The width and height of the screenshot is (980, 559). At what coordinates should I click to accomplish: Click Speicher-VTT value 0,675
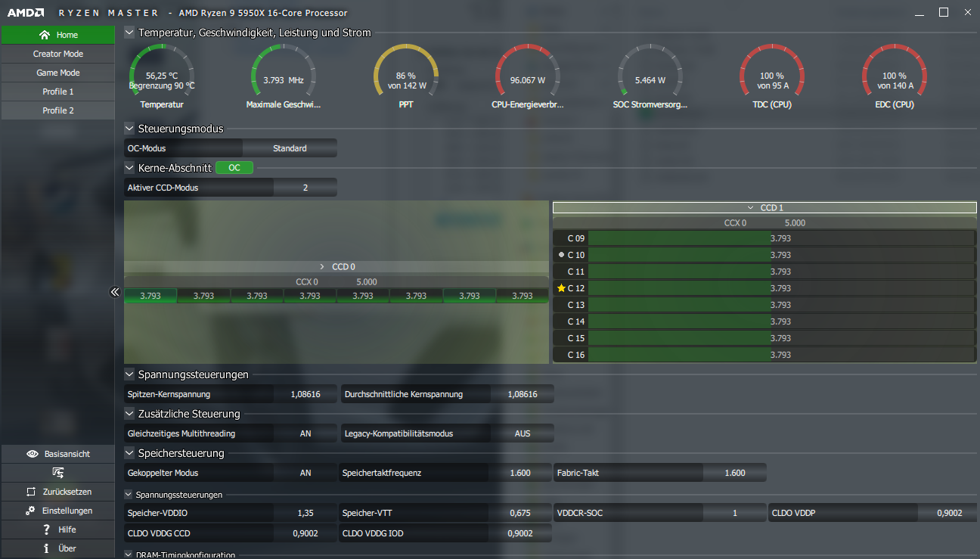tap(520, 513)
